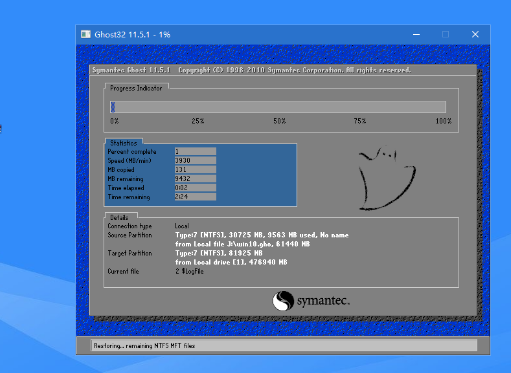
Task: Select the Percent complete value field
Action: [195, 152]
